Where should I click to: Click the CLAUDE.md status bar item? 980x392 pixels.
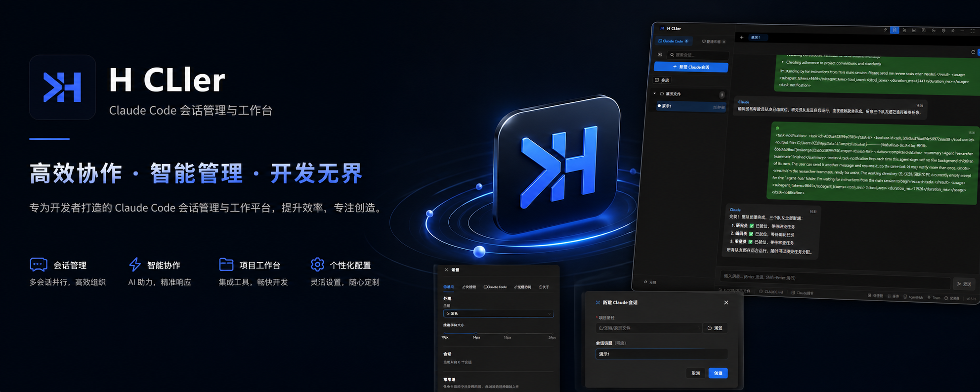point(771,292)
